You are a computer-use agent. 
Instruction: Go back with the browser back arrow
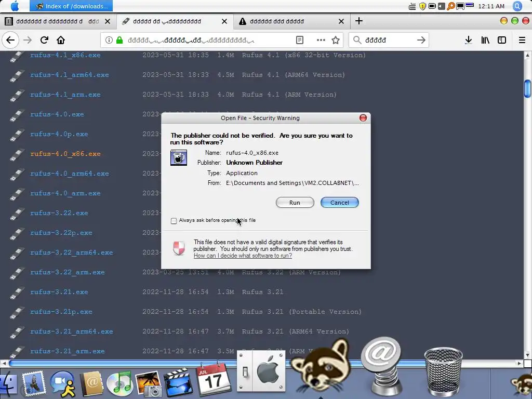point(10,40)
